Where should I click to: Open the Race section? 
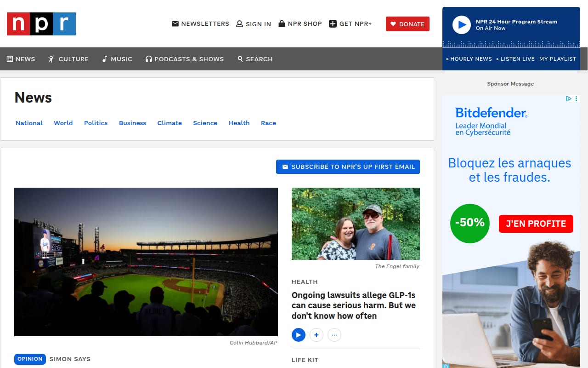(268, 123)
